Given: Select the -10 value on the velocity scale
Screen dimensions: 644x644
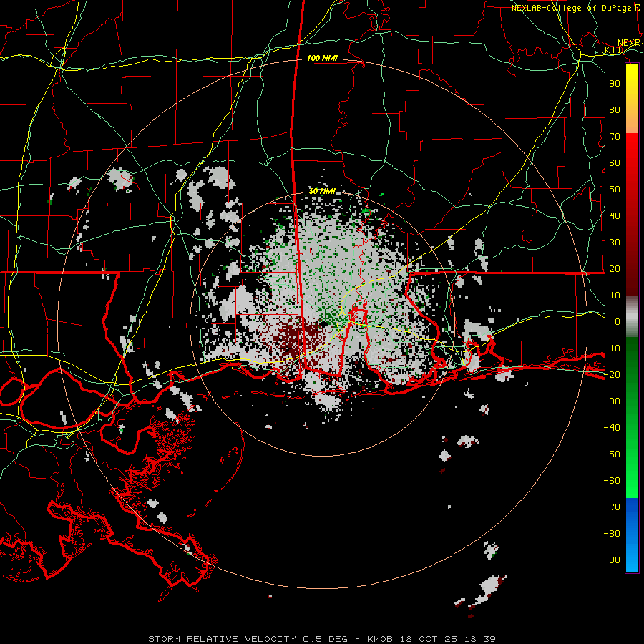Looking at the screenshot, I should 612,348.
